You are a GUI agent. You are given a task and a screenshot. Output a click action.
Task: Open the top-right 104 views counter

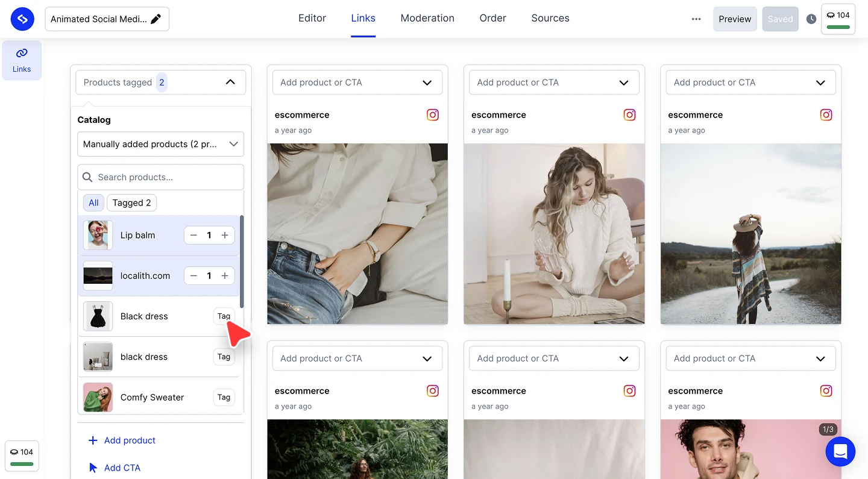(x=838, y=19)
